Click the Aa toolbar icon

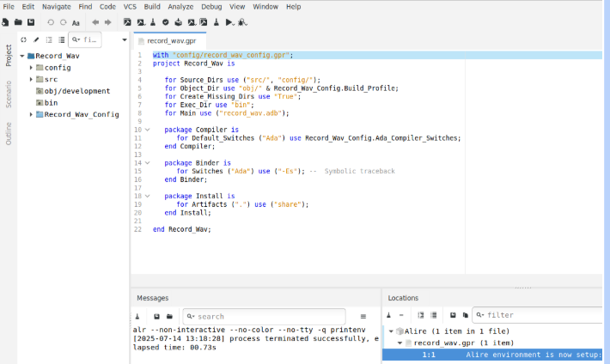click(x=76, y=22)
